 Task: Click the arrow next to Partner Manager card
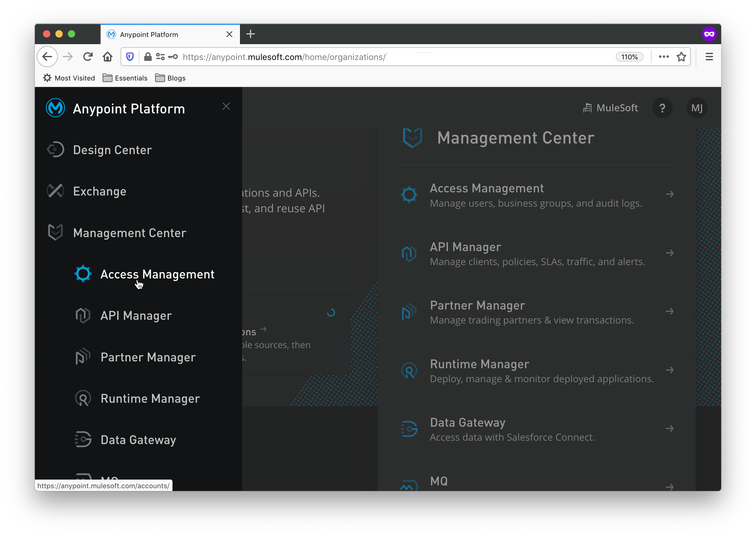pos(670,311)
